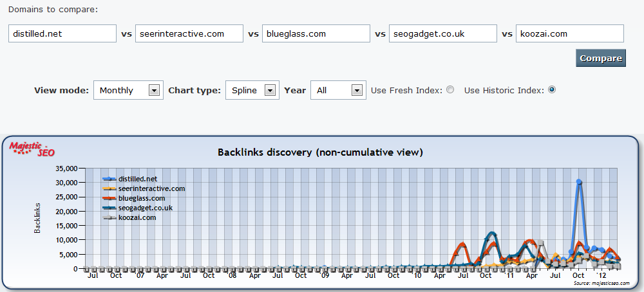The image size is (644, 292).
Task: Click the '10 x-axis label
Action: (417, 275)
